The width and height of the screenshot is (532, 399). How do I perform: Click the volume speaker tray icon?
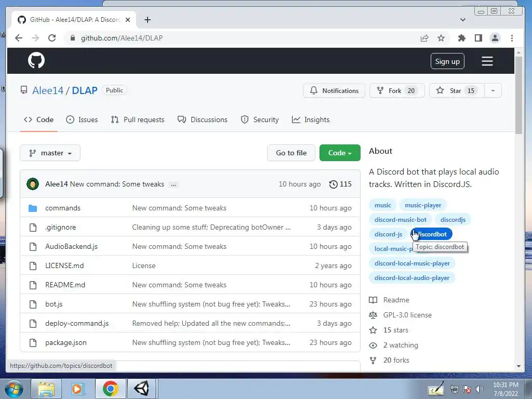(x=480, y=389)
